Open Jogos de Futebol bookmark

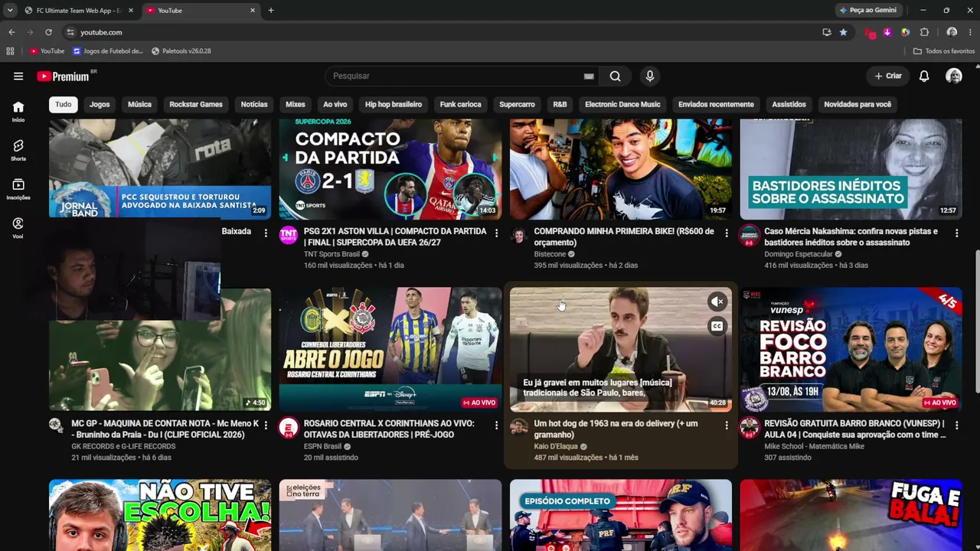click(108, 51)
